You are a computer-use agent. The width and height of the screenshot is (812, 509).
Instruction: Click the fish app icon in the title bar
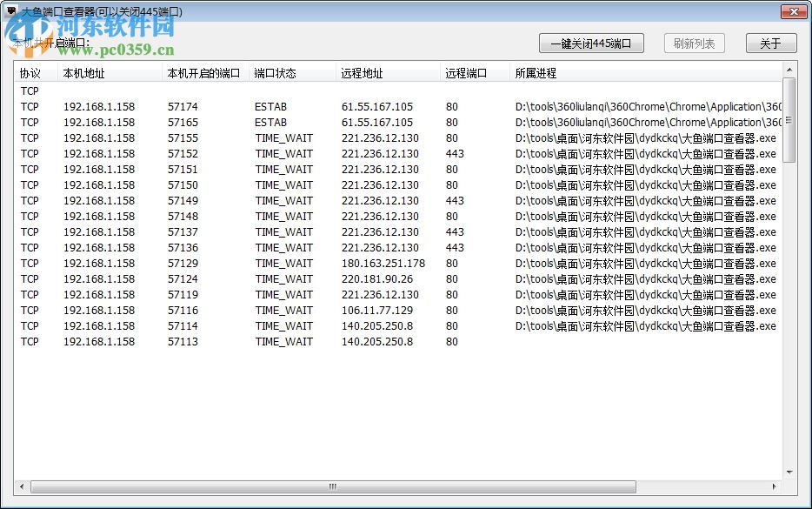pos(10,10)
